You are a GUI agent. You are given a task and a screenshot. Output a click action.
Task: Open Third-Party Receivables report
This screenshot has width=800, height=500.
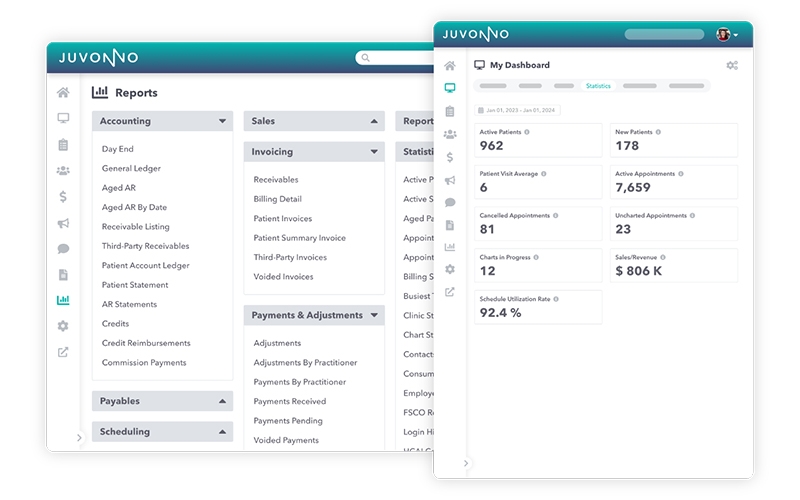click(145, 246)
